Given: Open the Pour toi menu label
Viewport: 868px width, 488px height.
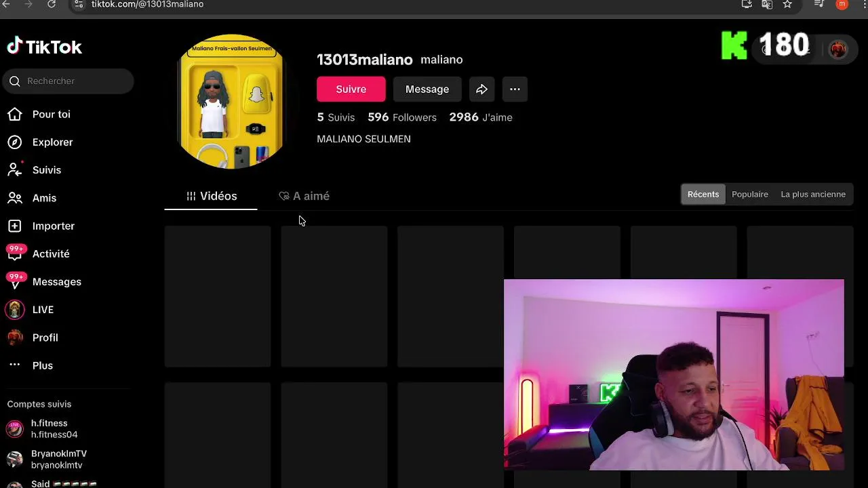Looking at the screenshot, I should click(x=52, y=115).
